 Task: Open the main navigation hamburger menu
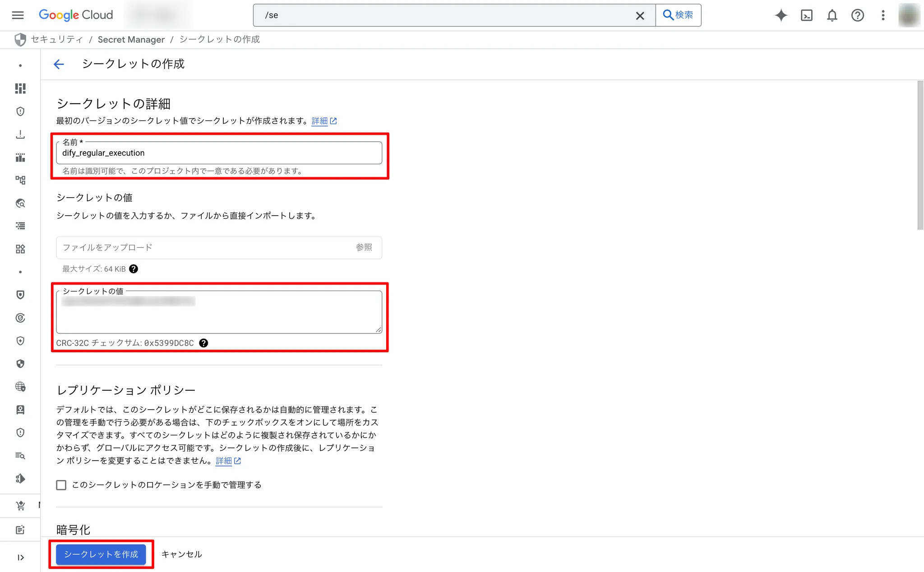click(x=18, y=15)
